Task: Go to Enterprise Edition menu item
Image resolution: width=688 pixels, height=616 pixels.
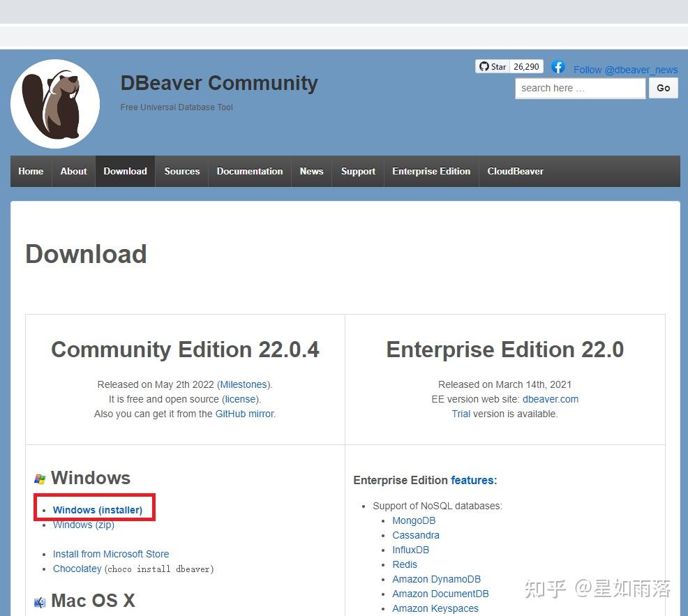Action: coord(431,171)
